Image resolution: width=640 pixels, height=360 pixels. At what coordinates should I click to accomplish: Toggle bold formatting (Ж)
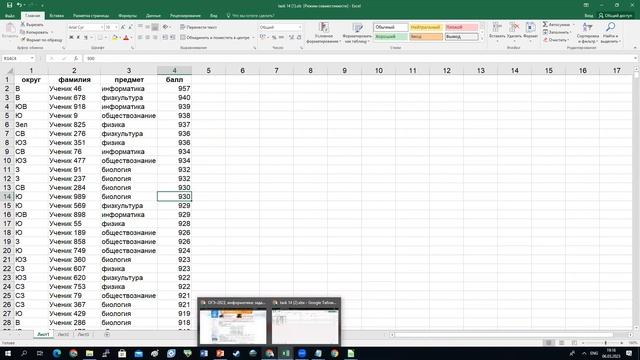coord(71,38)
